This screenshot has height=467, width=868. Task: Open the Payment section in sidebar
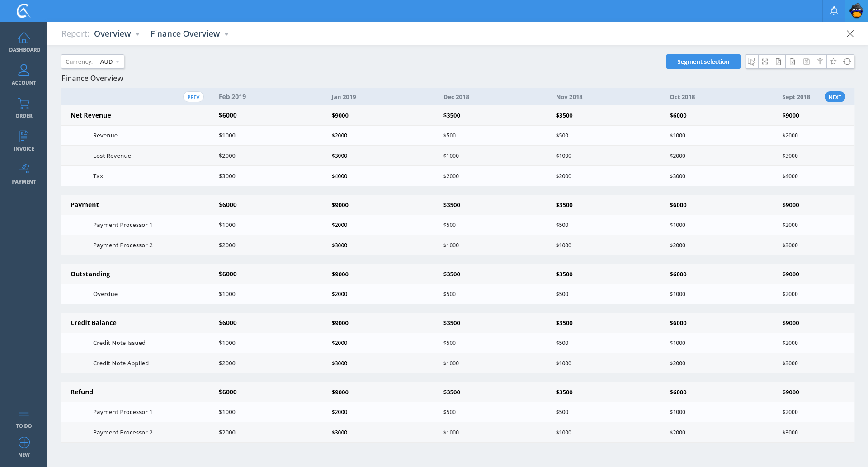24,174
